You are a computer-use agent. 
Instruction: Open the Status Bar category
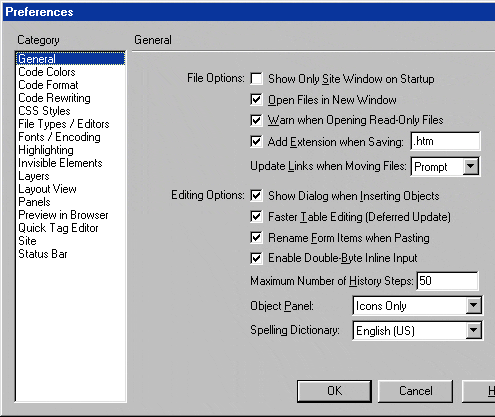(x=43, y=254)
